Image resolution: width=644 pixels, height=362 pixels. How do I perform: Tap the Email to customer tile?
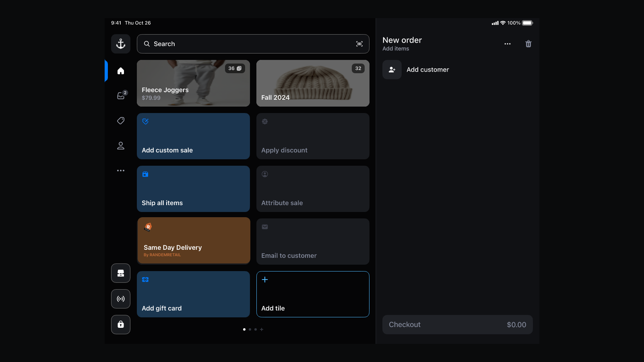click(x=313, y=241)
